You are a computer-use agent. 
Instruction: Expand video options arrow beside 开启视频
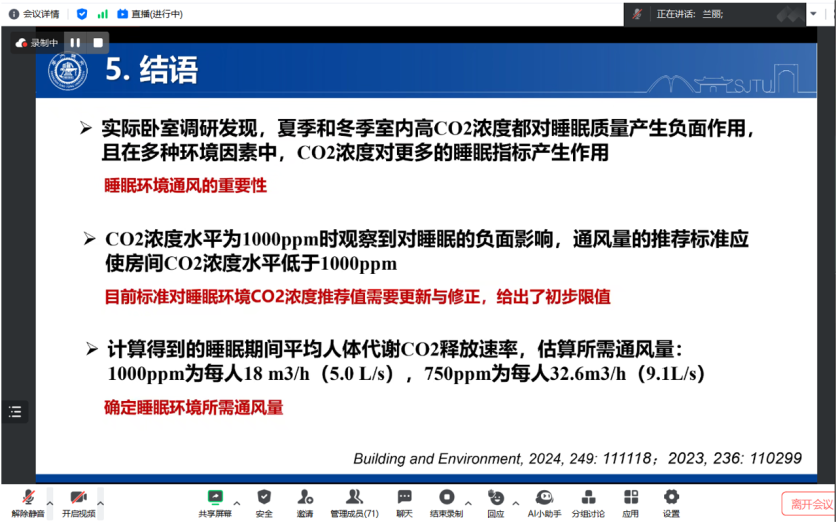101,503
